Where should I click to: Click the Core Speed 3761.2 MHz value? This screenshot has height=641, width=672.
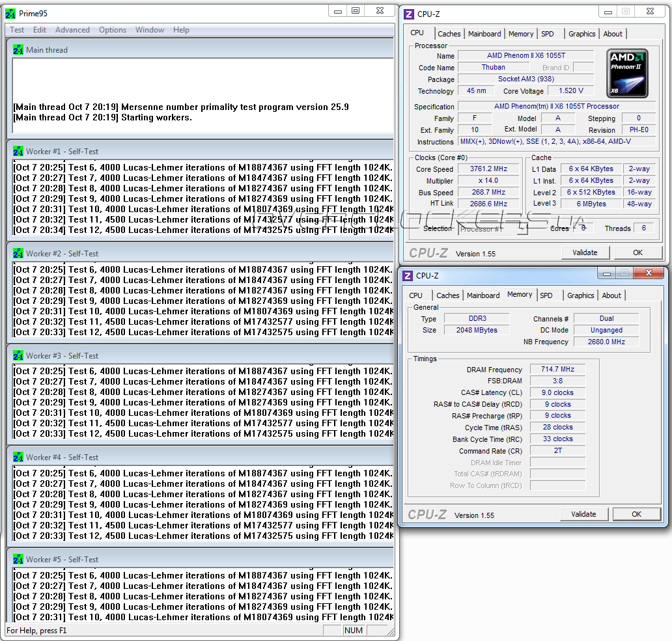pos(488,169)
